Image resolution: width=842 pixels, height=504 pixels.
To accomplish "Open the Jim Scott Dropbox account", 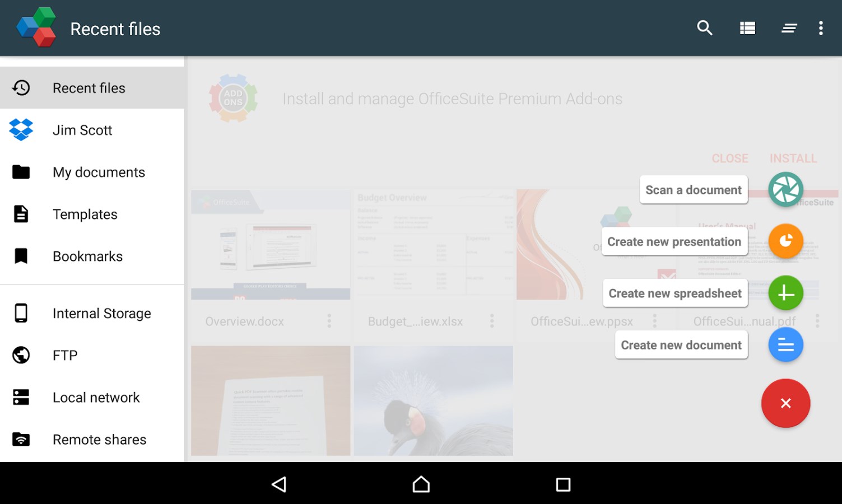I will click(x=82, y=130).
